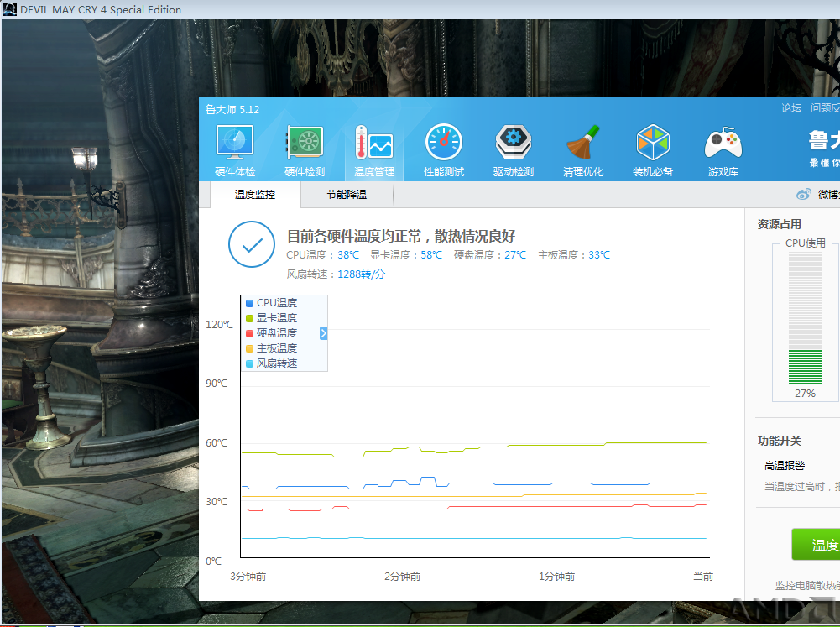Open 游戏库 game library controller icon
The height and width of the screenshot is (627, 840).
723,143
